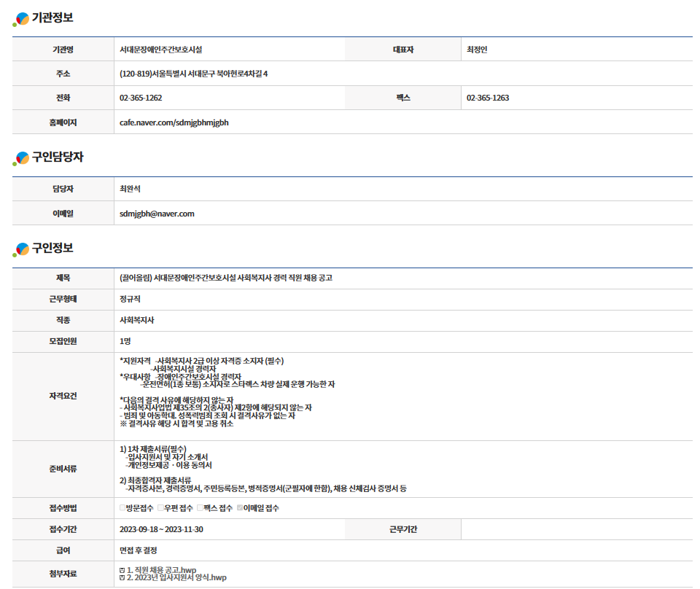Check the 우편 접수 checkbox
Screen dimensions: 700x589
(160, 508)
